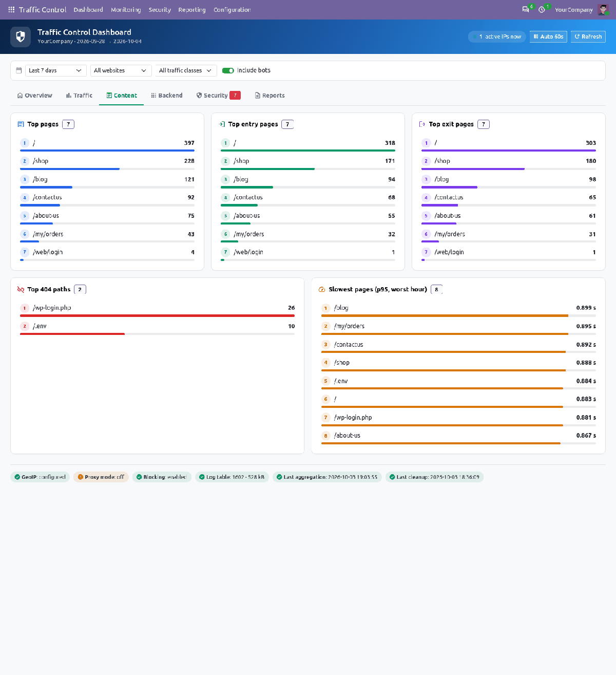Open the All traffic classes dropdown
Viewport: 616px width, 675px height.
coord(186,70)
